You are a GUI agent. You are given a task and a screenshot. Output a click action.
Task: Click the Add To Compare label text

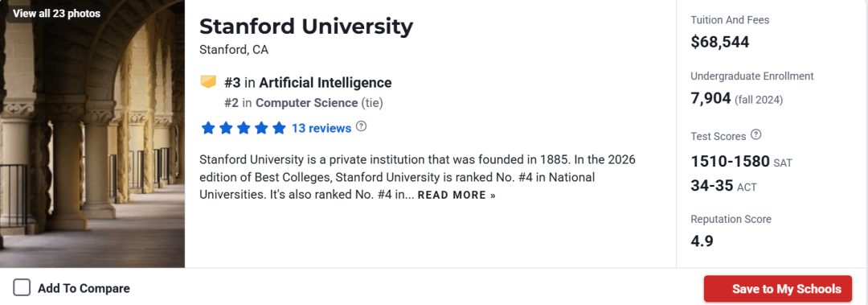click(x=84, y=288)
